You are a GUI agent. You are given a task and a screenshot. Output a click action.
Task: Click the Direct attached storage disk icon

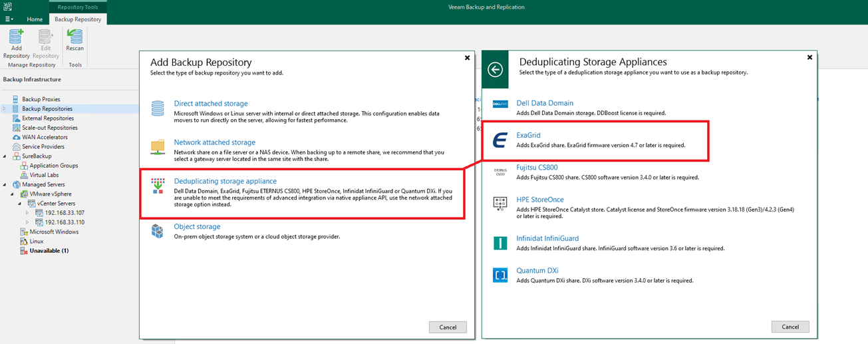158,108
